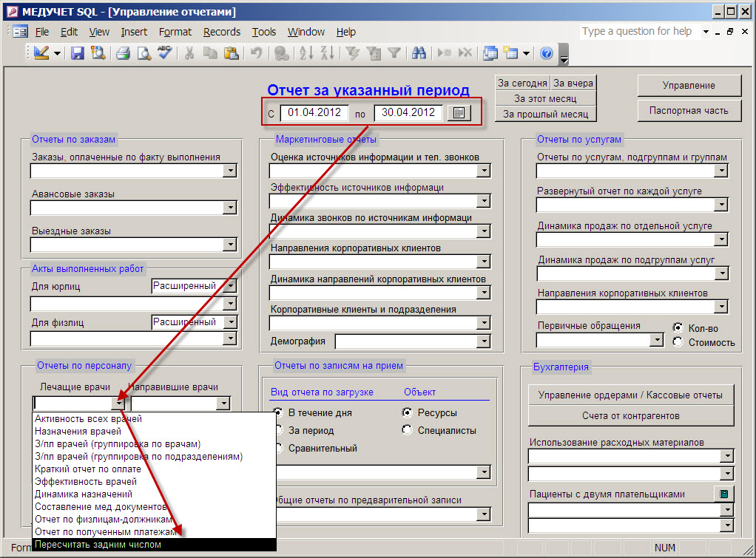Click the Copy toolbar icon
Image resolution: width=756 pixels, height=558 pixels.
tap(210, 53)
